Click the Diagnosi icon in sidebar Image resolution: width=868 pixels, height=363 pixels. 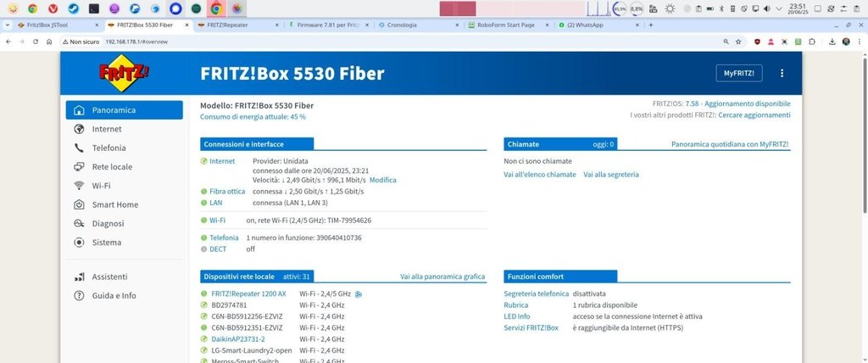[79, 223]
